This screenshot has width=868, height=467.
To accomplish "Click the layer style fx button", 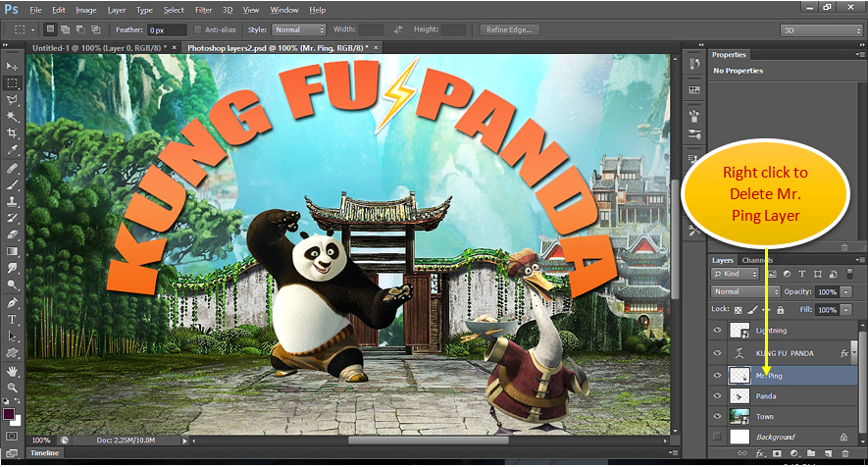I will 760,454.
